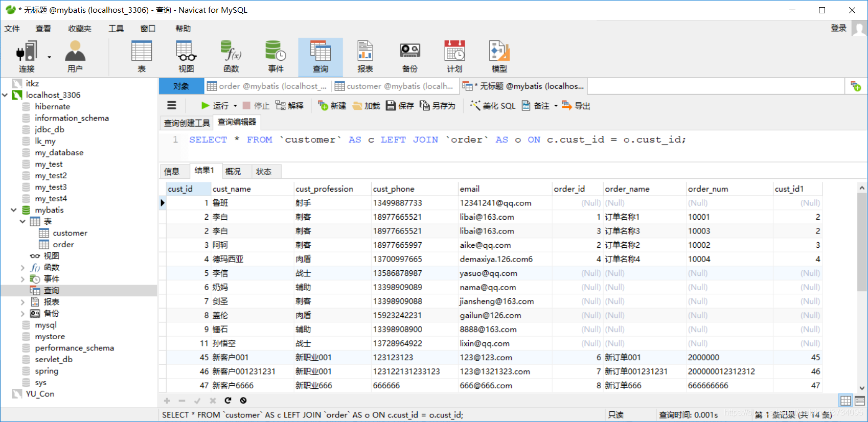Load a query file with 加载
This screenshot has height=422, width=868.
[x=366, y=106]
